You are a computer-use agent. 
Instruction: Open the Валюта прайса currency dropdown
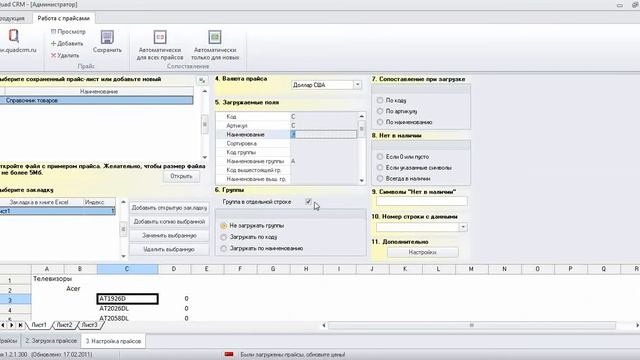(357, 84)
